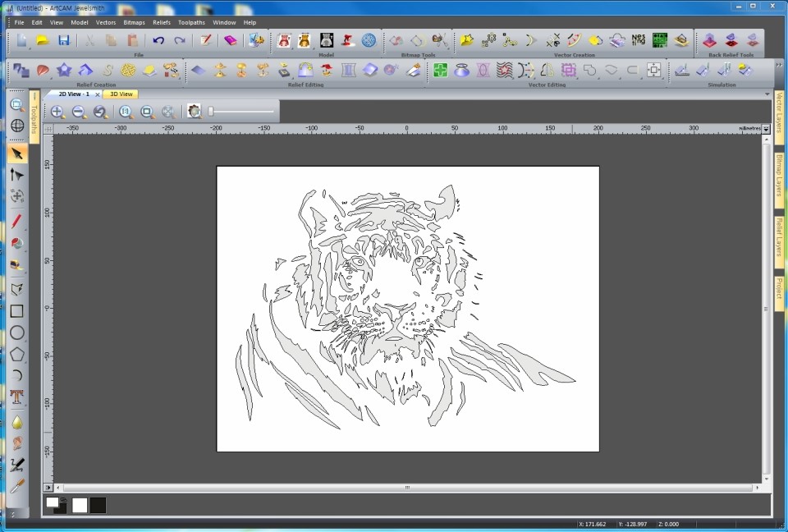Open the 2D view tab list dropdown arrow
Image resolution: width=788 pixels, height=532 pixels.
point(767,94)
